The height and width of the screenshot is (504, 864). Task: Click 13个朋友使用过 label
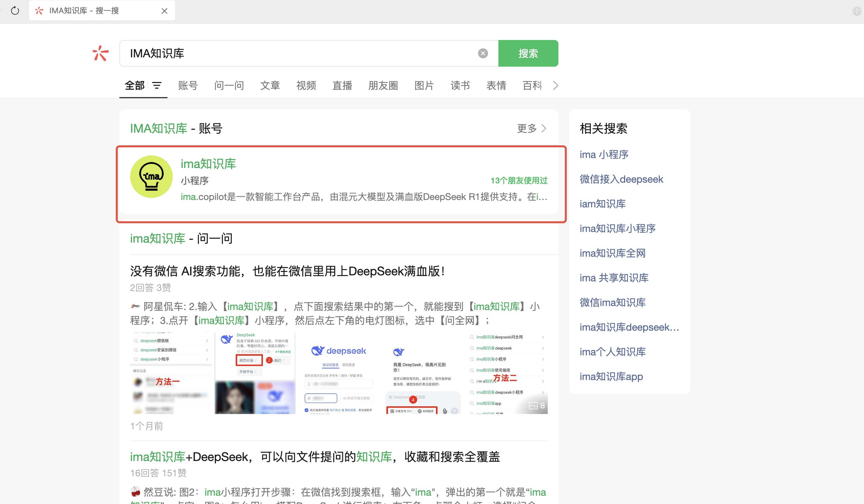[x=519, y=180]
